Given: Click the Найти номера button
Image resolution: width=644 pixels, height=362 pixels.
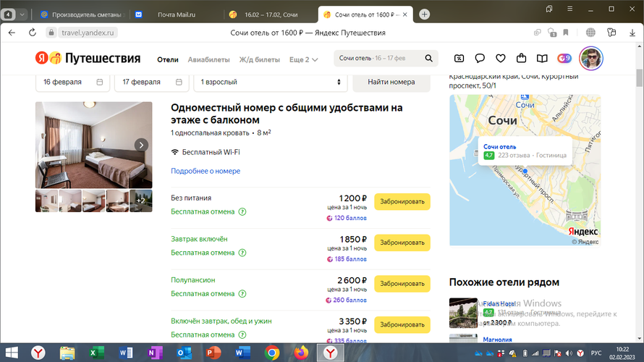Looking at the screenshot, I should [x=391, y=83].
